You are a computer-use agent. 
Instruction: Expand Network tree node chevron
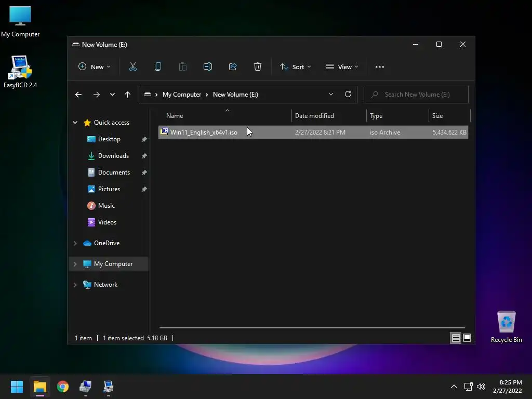pyautogui.click(x=75, y=285)
